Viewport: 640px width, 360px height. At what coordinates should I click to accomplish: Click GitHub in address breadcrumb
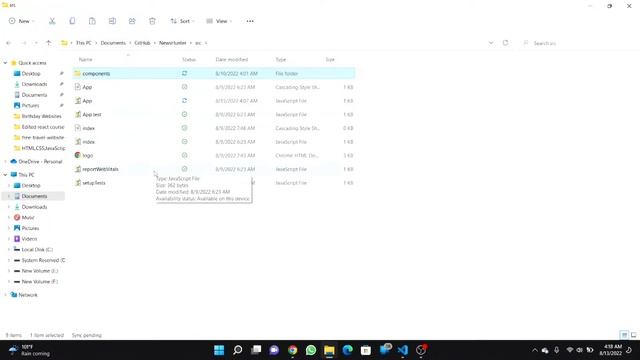(x=142, y=43)
